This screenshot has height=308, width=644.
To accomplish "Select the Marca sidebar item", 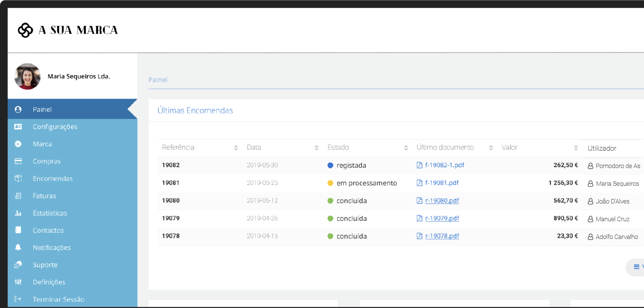I will tap(42, 144).
